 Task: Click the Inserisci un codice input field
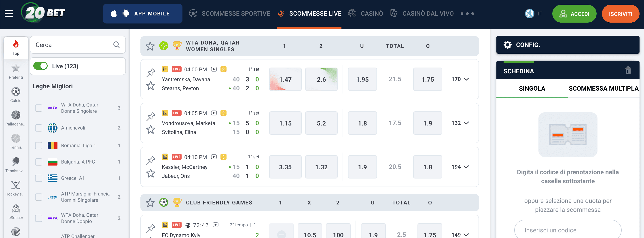[568, 230]
